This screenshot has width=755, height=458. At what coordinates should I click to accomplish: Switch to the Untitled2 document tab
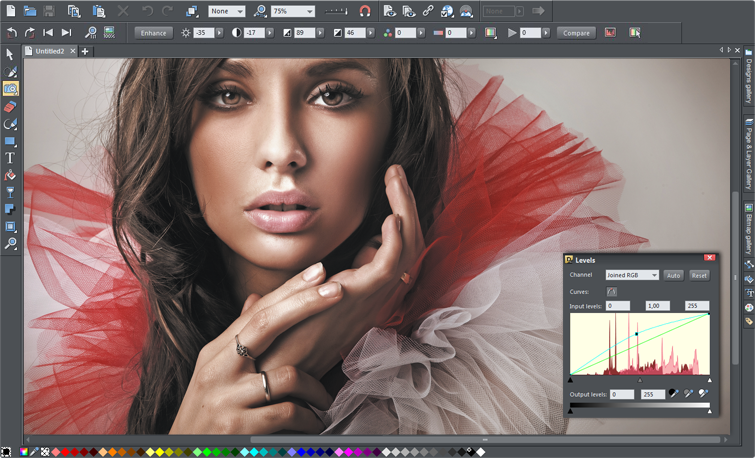click(x=50, y=51)
